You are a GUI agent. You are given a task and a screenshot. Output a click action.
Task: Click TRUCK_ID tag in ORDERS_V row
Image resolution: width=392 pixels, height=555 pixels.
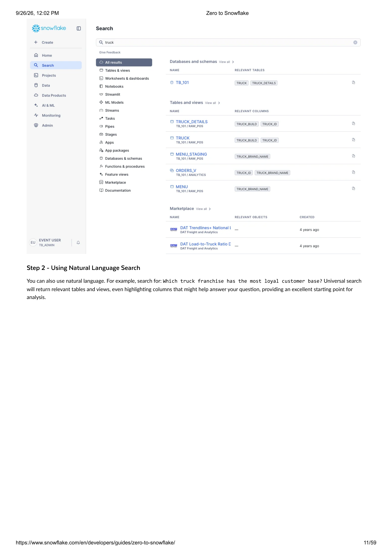(x=244, y=173)
